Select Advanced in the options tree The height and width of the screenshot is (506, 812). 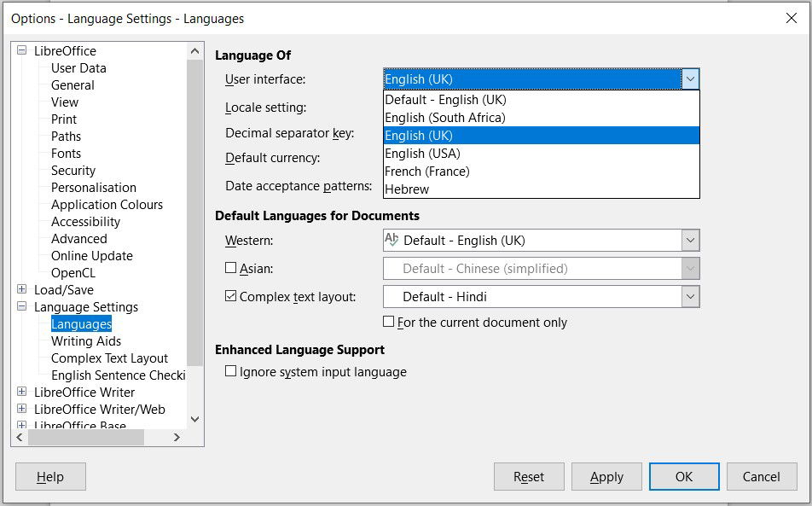(78, 239)
